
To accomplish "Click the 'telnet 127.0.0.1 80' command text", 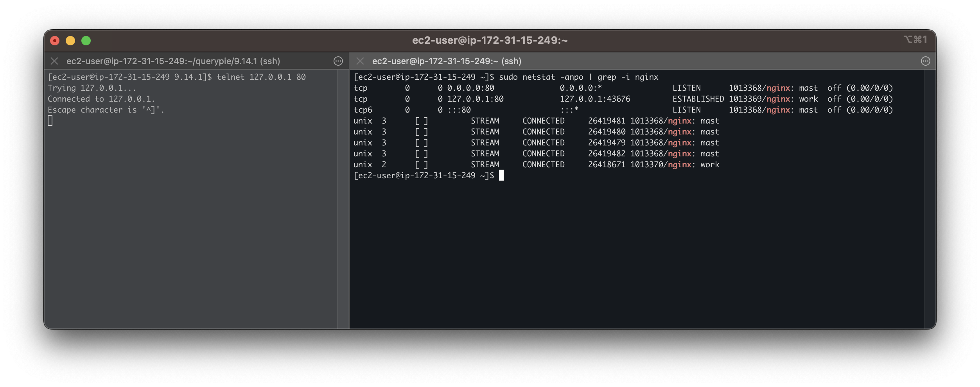I will click(261, 77).
